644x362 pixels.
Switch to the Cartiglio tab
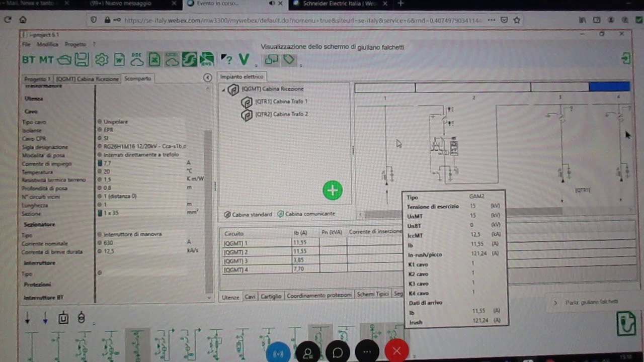271,297
